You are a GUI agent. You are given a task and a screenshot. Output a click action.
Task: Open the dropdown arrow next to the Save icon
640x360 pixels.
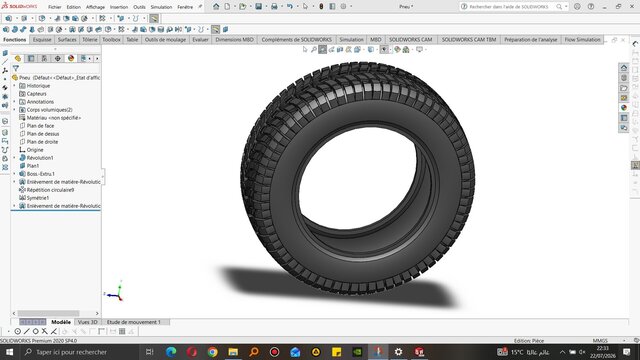266,7
